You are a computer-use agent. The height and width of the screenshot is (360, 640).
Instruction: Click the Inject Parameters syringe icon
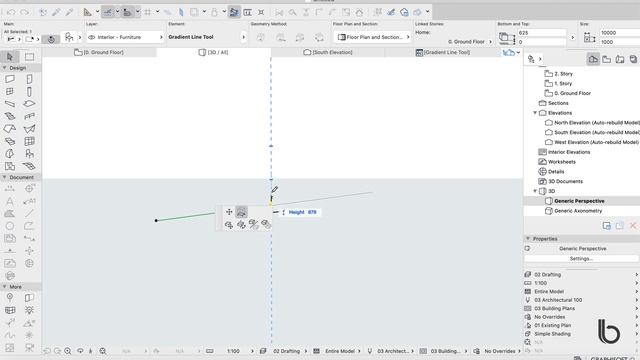pyautogui.click(x=69, y=12)
